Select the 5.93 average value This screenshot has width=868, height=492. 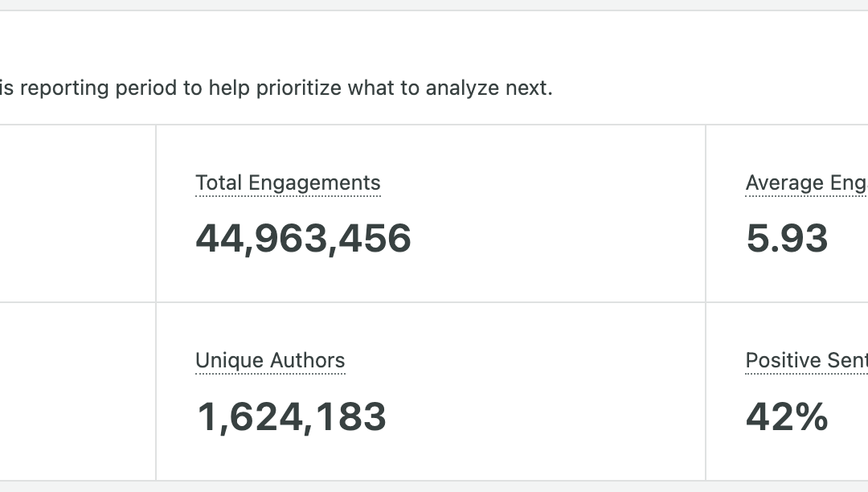coord(787,239)
